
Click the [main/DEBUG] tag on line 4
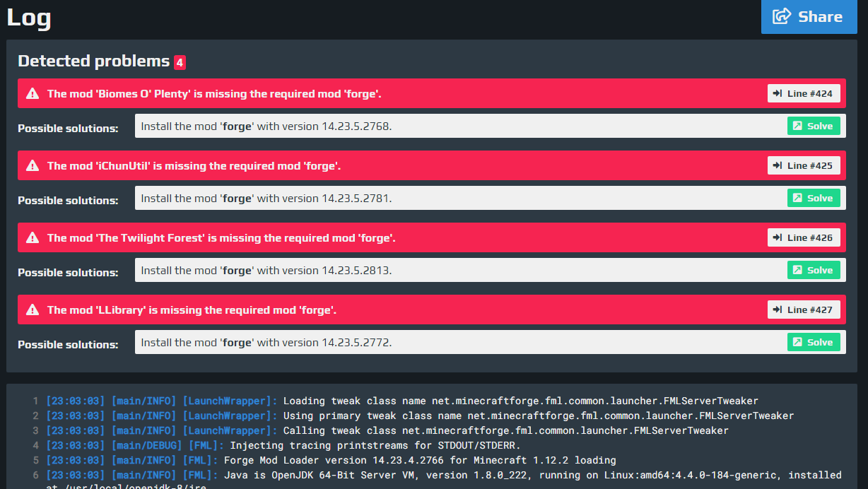tap(147, 445)
